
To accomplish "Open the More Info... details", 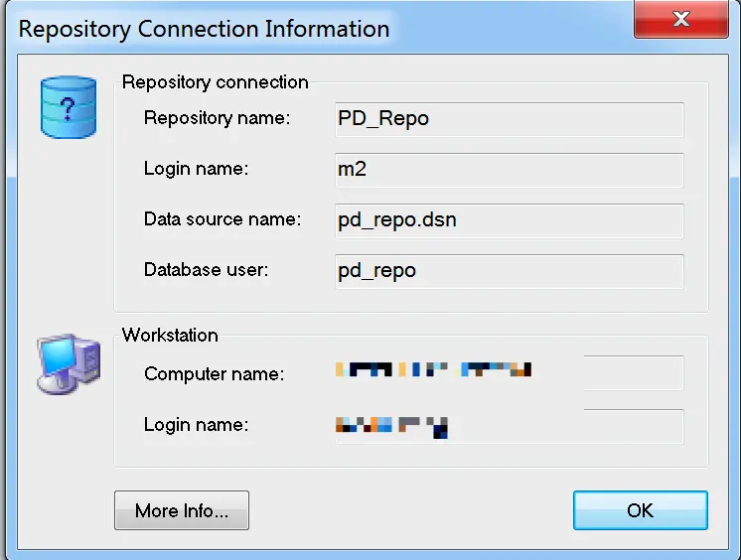I will tap(182, 510).
